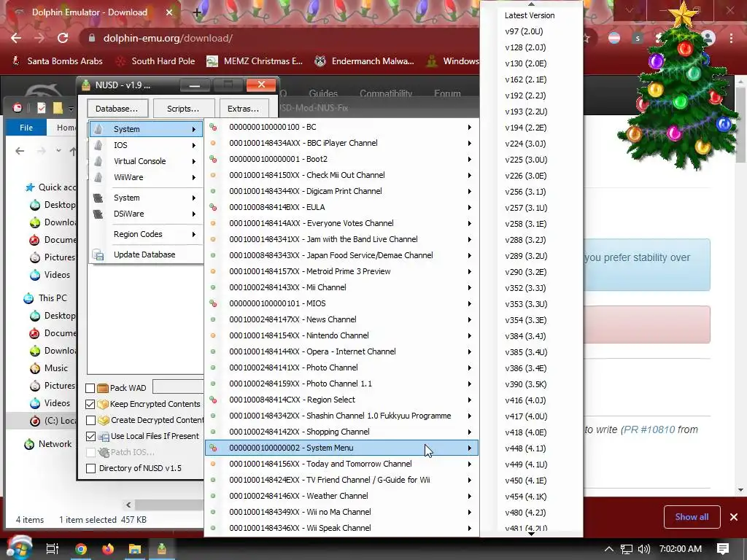
Task: Click the Wii icon beside Virtual Console
Action: (x=98, y=161)
